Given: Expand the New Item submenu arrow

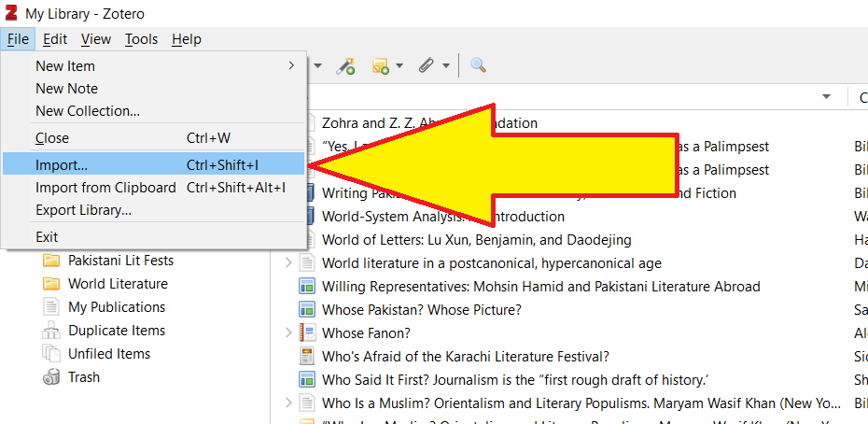Looking at the screenshot, I should 291,66.
